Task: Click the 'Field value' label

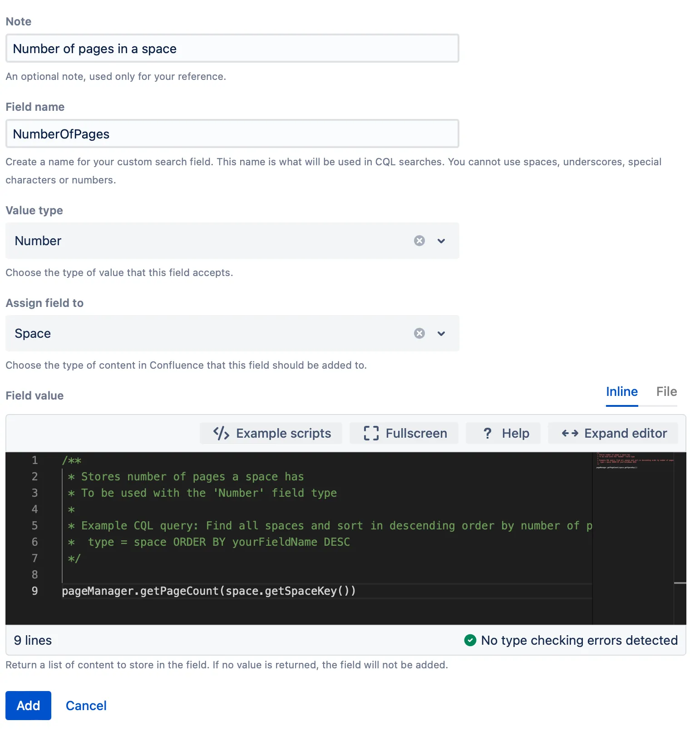Action: 35,395
